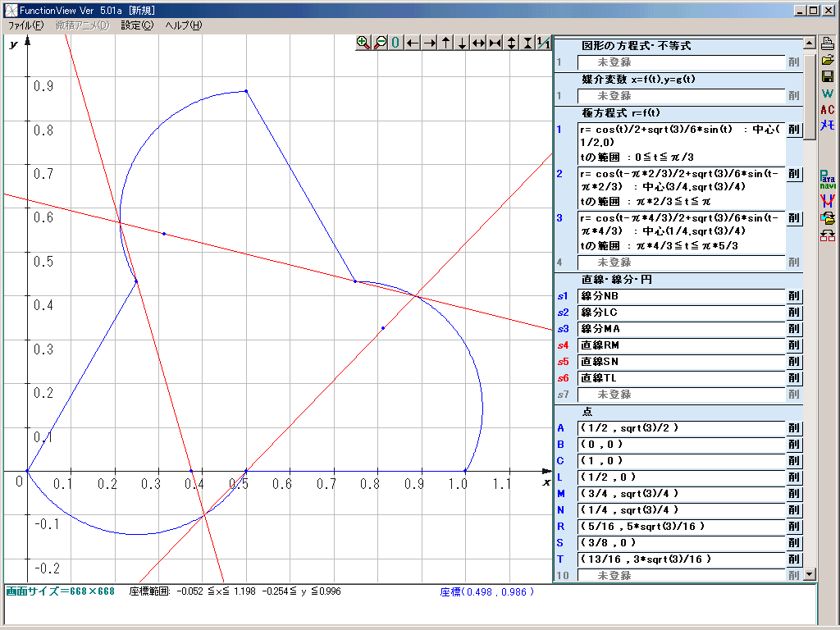Click the panel scrollbar down arrow
Screen dimensions: 840x630
[x=810, y=574]
